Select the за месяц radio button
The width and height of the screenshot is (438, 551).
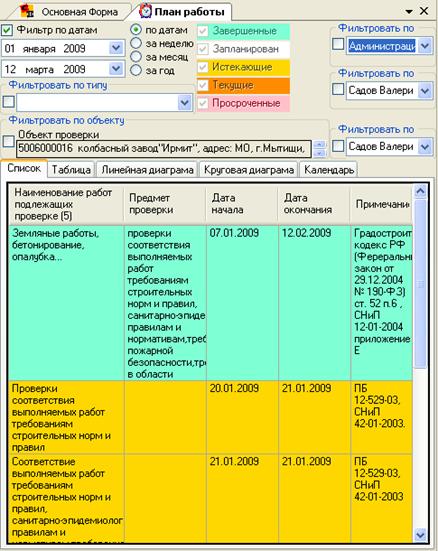coord(136,57)
